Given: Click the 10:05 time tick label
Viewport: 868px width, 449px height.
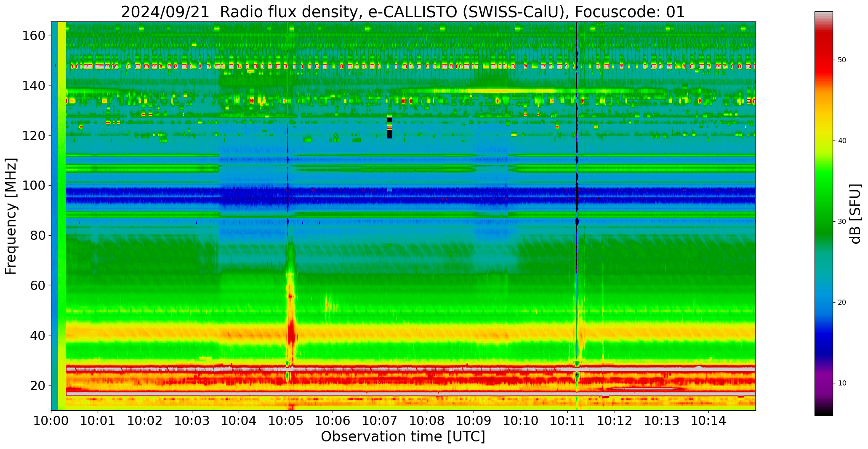Looking at the screenshot, I should coord(286,420).
